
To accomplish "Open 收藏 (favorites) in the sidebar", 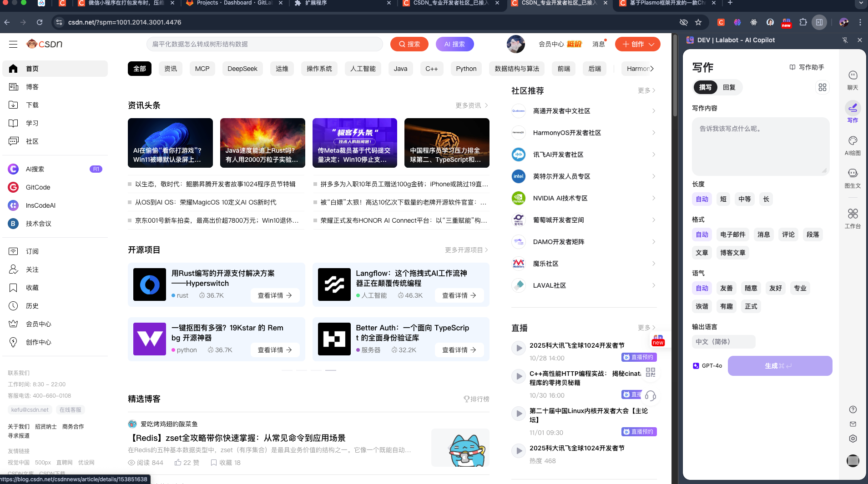I will pos(32,287).
